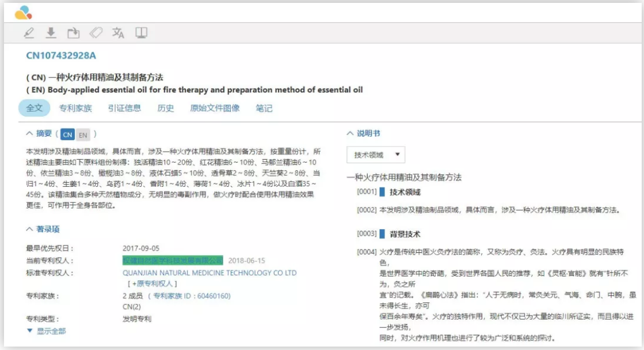Viewport: 644px width, 350px height.
Task: Click the translate icon in toolbar
Action: 118,33
